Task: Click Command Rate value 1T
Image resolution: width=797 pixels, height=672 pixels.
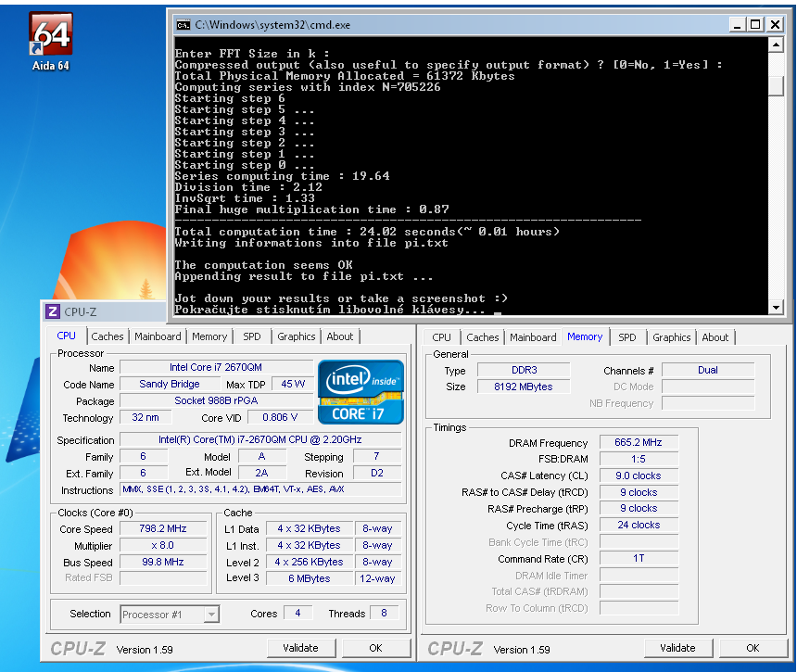Action: tap(639, 559)
